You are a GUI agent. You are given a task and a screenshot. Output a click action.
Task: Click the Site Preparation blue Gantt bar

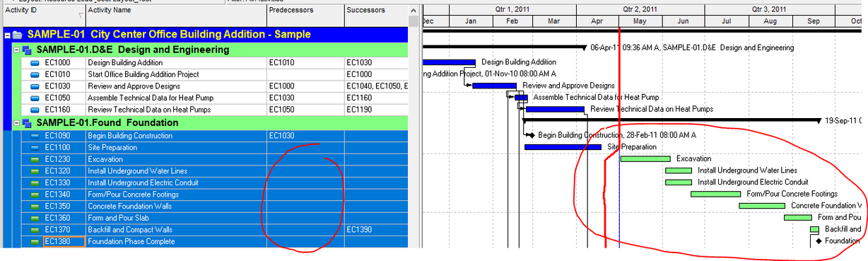pyautogui.click(x=563, y=147)
